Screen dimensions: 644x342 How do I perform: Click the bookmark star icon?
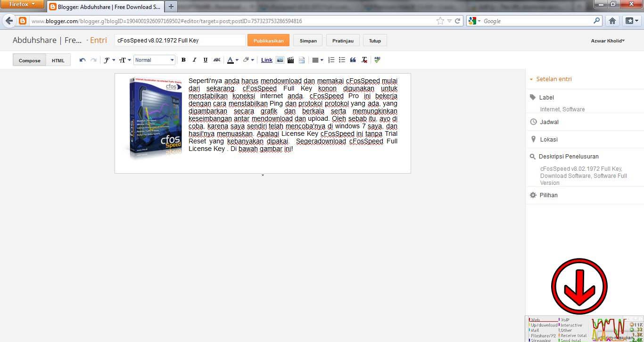point(440,21)
